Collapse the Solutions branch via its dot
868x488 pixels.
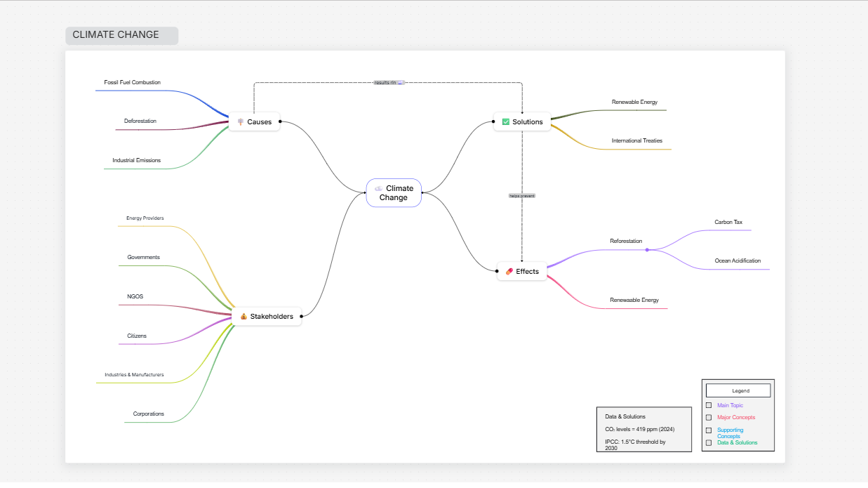(493, 121)
